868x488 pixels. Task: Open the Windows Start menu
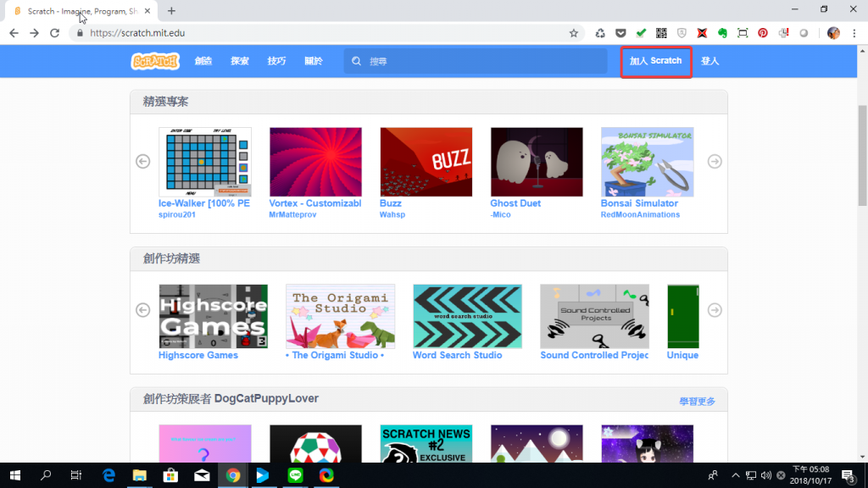click(15, 475)
